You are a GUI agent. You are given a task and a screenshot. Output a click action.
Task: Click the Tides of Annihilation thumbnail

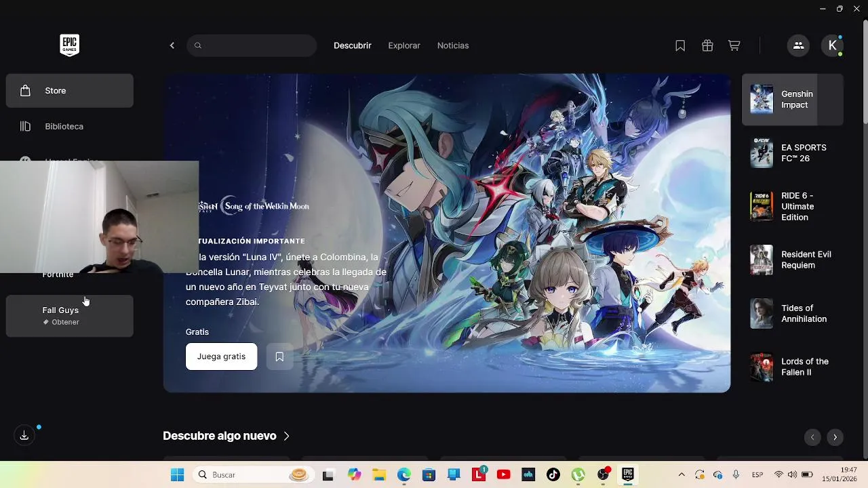tap(762, 313)
